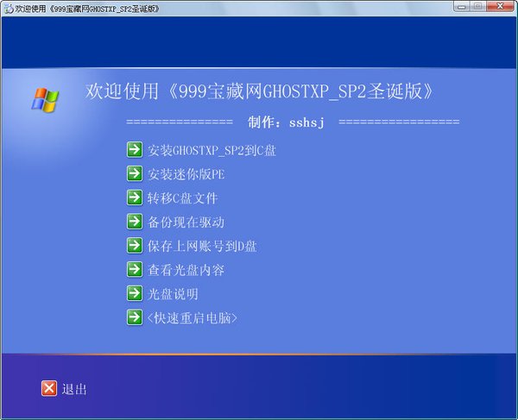Click the 制作：sshsj author text
This screenshot has width=518, height=420.
[x=287, y=122]
